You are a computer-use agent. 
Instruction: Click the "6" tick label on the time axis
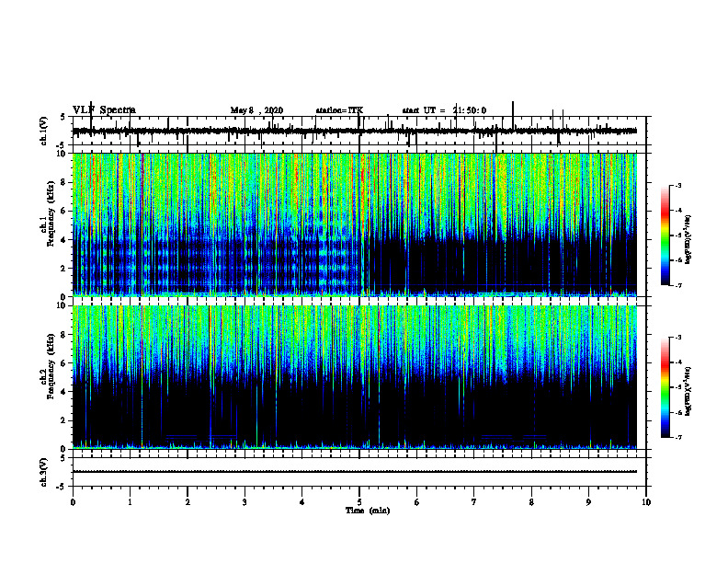tap(417, 502)
